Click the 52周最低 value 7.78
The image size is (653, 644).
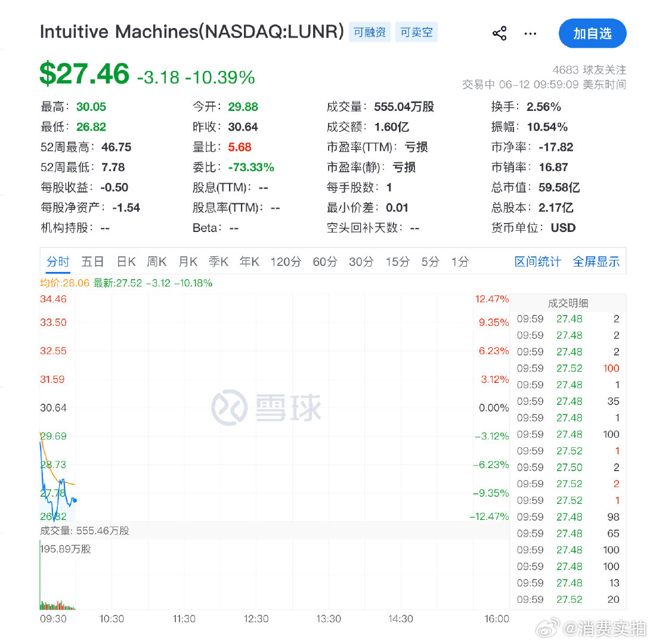point(113,168)
